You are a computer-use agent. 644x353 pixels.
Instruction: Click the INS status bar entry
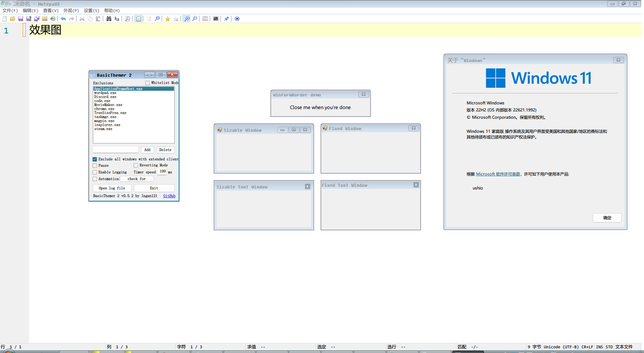(x=600, y=347)
